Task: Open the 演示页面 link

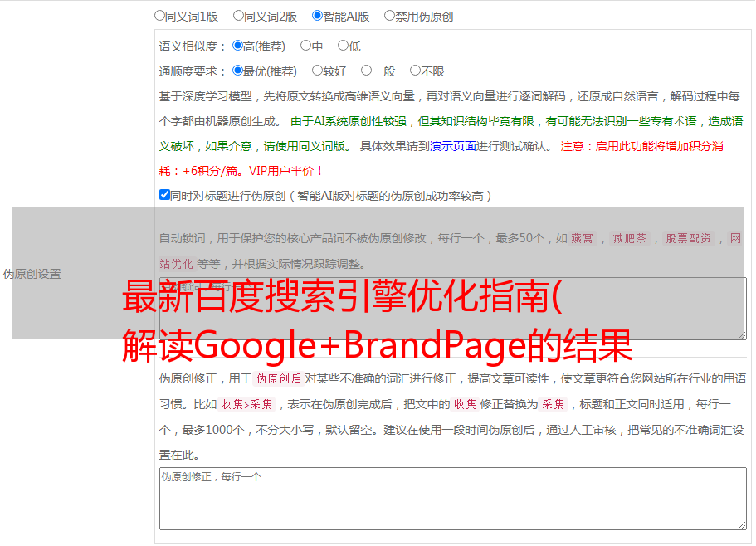Action: (x=453, y=146)
